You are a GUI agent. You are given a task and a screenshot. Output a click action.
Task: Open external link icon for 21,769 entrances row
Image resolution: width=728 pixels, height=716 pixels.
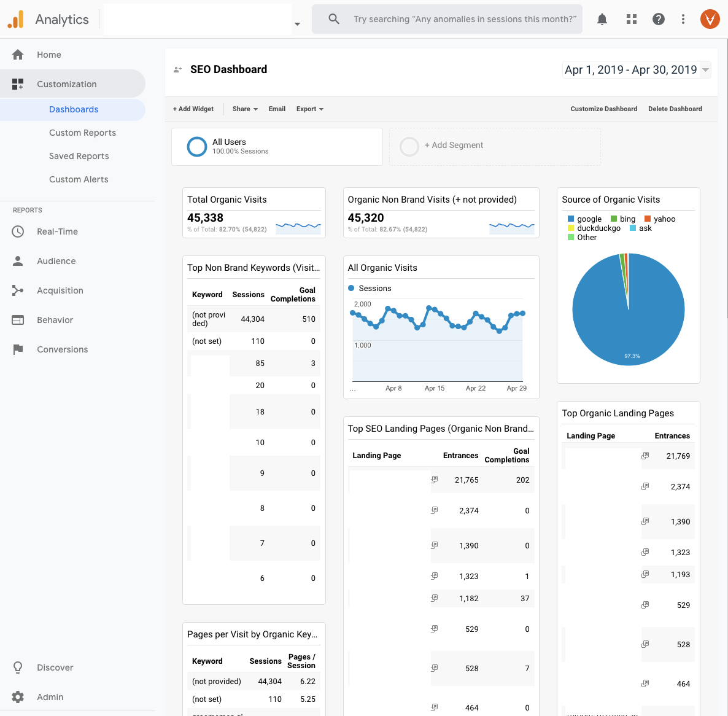pos(645,456)
